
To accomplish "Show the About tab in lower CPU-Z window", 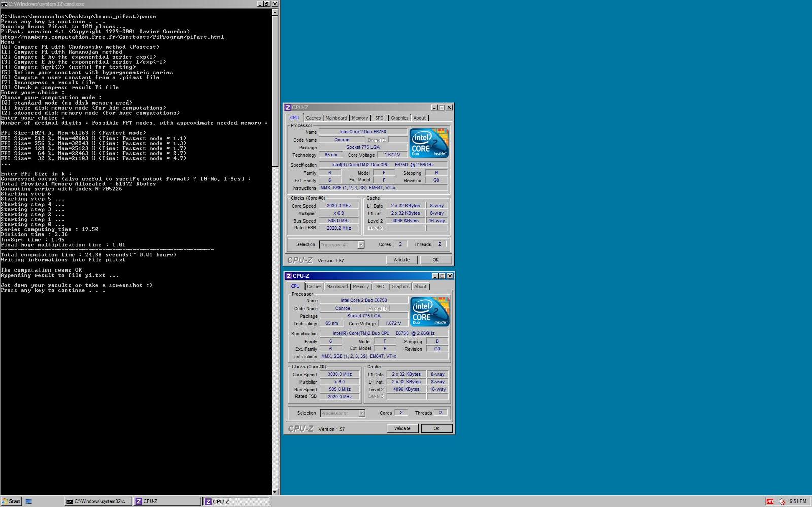I will click(x=421, y=286).
